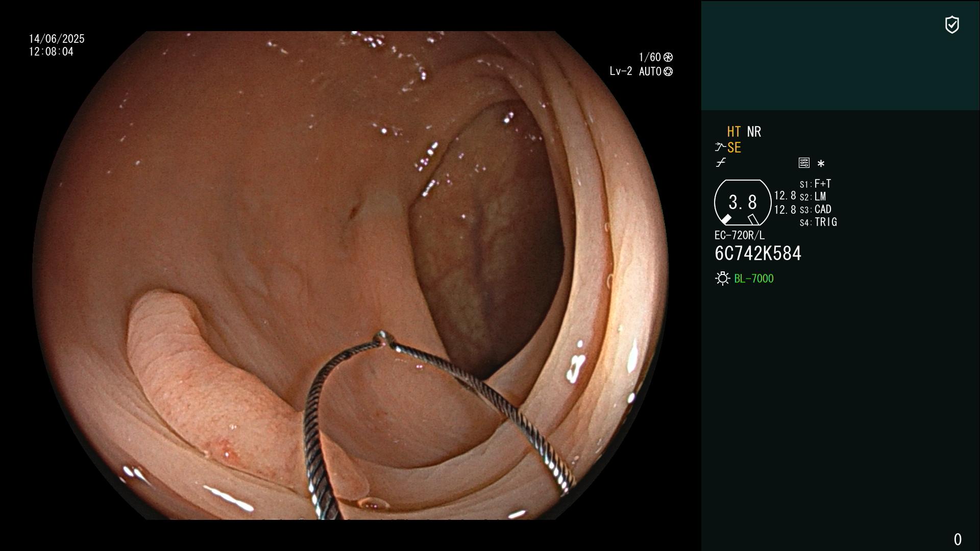Click the upper 12.8 diameter value
Screen dimensions: 980x551
coord(785,195)
